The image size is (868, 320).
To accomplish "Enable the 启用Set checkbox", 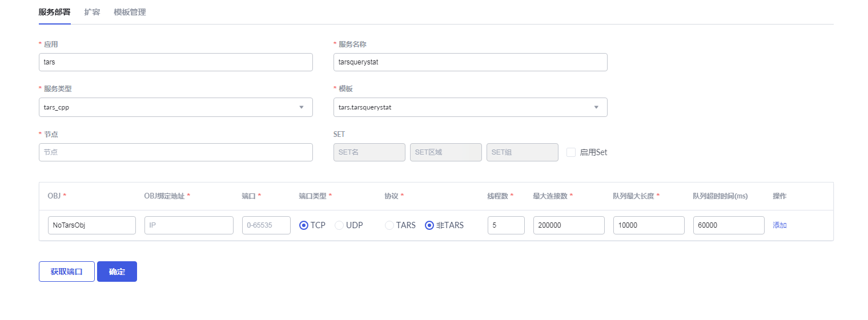I will click(x=571, y=152).
